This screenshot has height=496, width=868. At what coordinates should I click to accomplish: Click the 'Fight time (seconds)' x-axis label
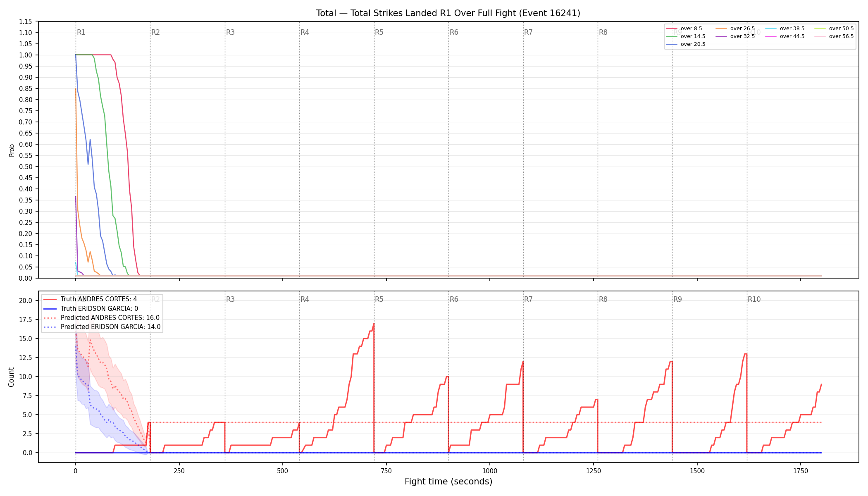pyautogui.click(x=448, y=482)
